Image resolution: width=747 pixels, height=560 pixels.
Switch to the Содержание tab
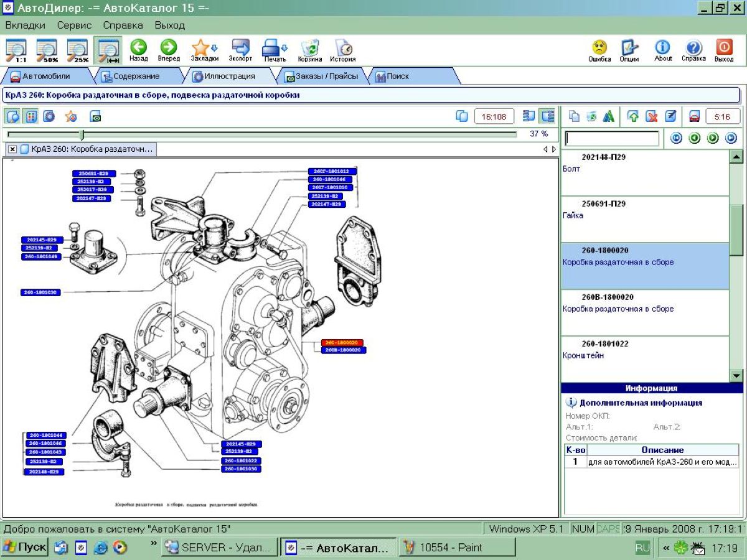136,77
